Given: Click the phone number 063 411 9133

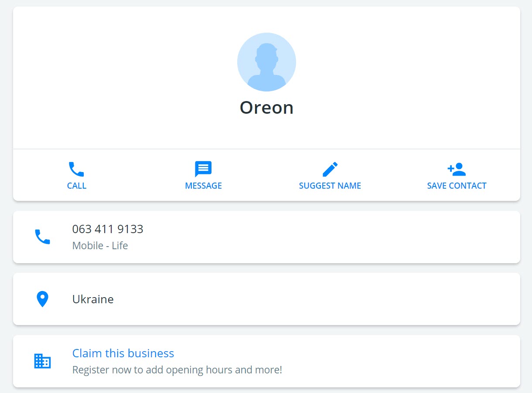Looking at the screenshot, I should click(108, 229).
